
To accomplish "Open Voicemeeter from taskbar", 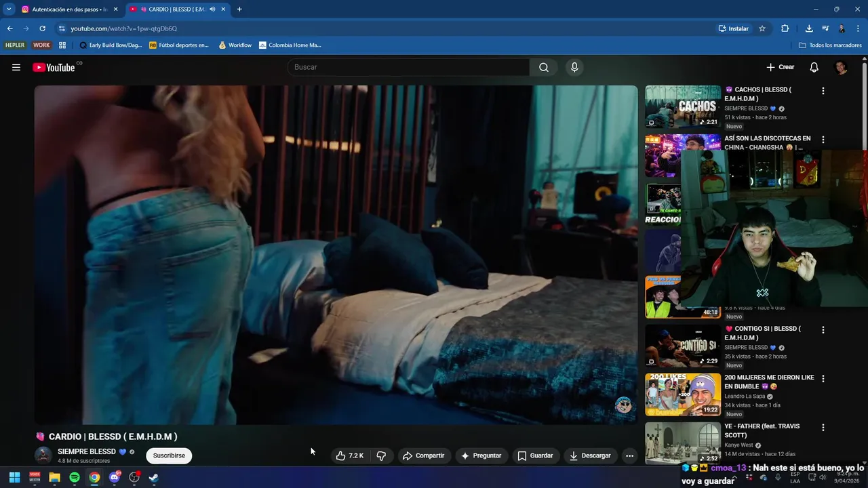I will coord(35,477).
